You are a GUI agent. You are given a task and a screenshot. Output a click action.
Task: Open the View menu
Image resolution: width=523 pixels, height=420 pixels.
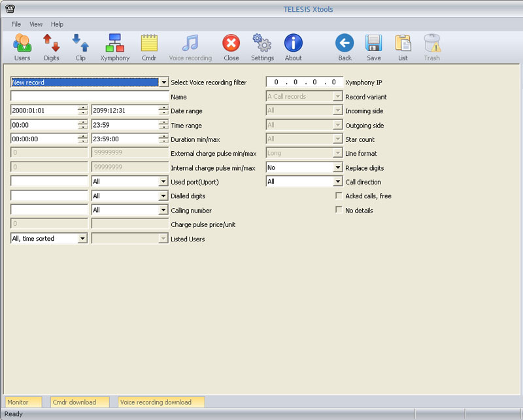point(36,24)
